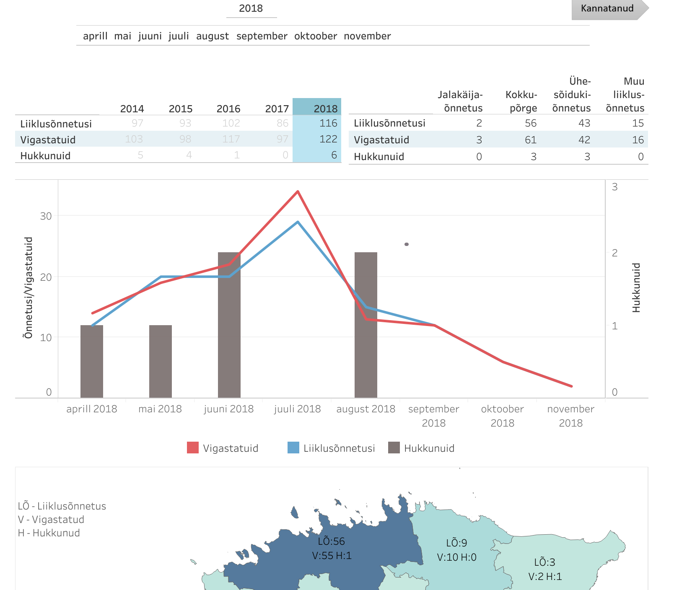700x590 pixels.
Task: Choose the september month filter
Action: pyautogui.click(x=262, y=36)
